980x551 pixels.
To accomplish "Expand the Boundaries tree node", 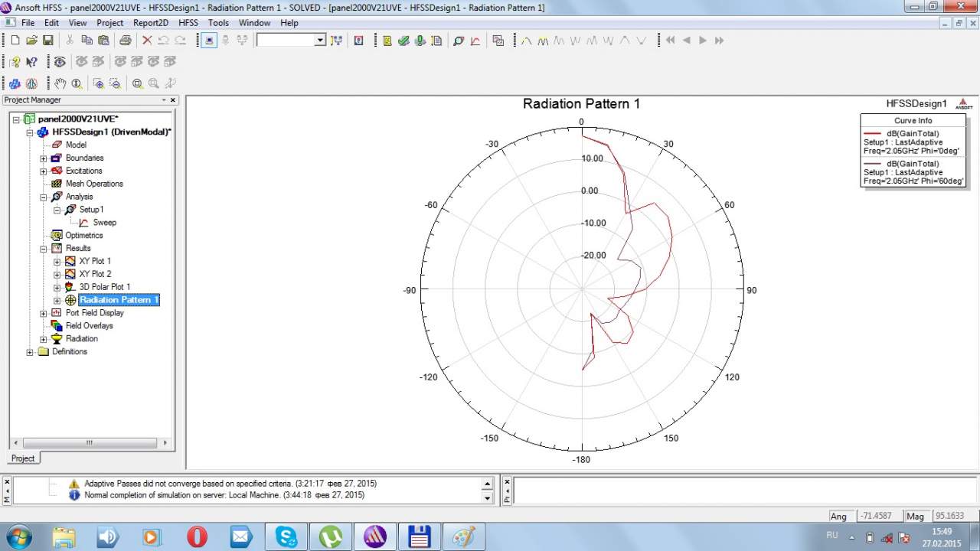I will coord(44,158).
